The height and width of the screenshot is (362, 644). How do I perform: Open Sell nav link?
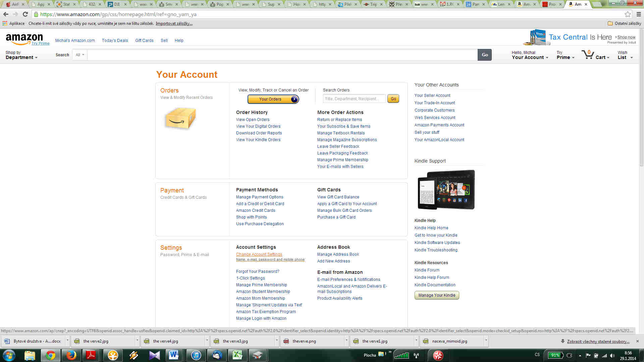click(x=164, y=41)
